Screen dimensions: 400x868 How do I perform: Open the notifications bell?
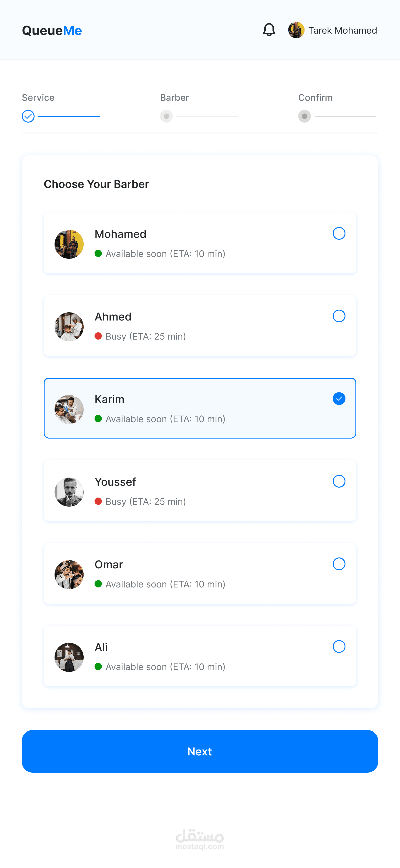pyautogui.click(x=269, y=30)
